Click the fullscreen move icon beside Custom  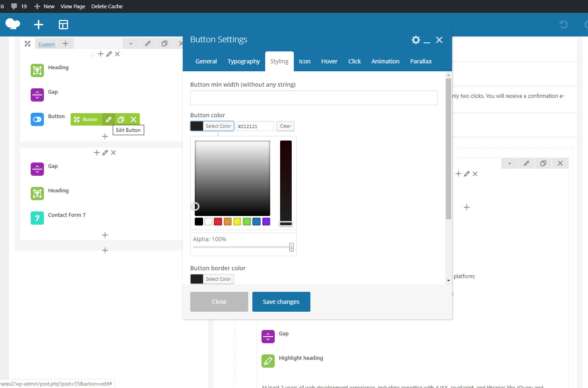pos(28,44)
